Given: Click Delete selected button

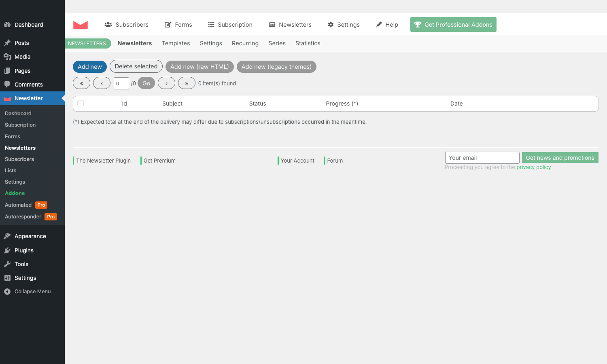Looking at the screenshot, I should (x=136, y=66).
